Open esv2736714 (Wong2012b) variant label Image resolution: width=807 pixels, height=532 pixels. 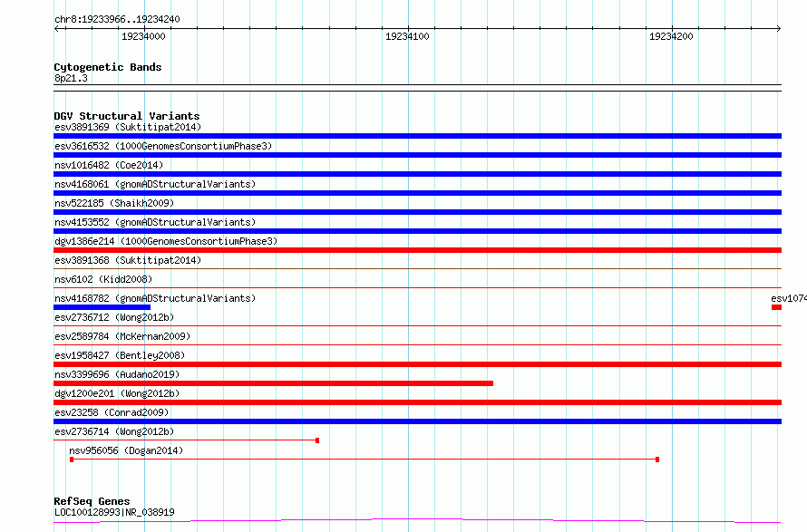click(114, 431)
